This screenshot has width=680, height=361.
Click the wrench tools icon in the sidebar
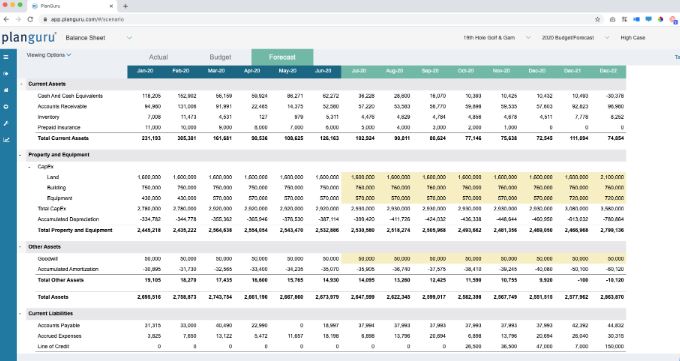point(6,123)
